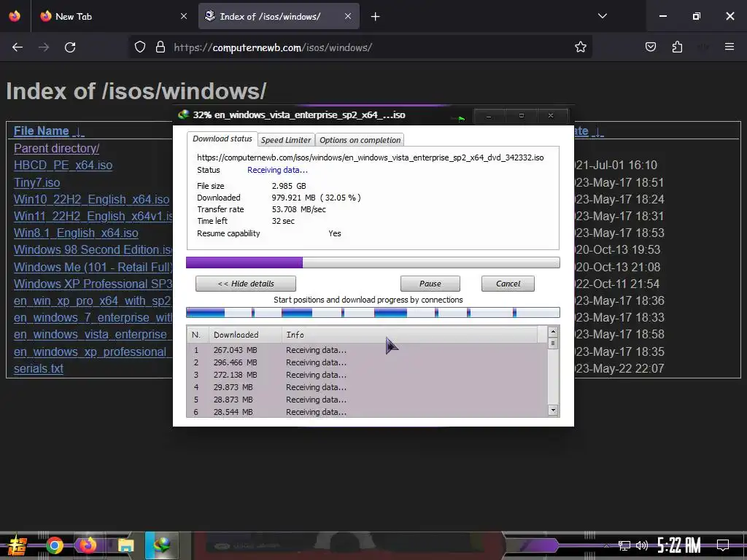
Task: Select connection row 6 with 28.544 MB
Action: 368,412
